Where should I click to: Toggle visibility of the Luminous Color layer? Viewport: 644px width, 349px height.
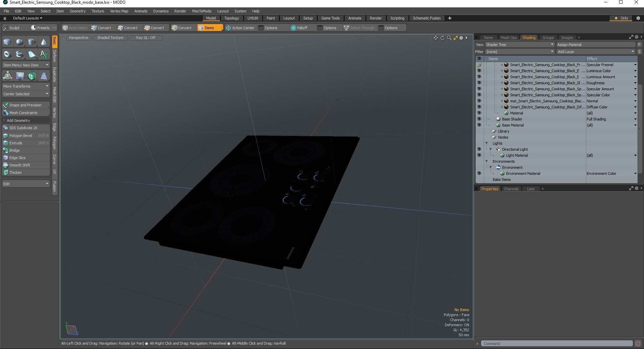479,71
